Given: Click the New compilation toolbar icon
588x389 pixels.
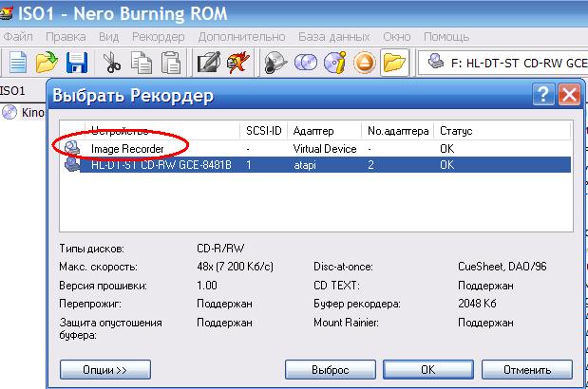Looking at the screenshot, I should (17, 63).
